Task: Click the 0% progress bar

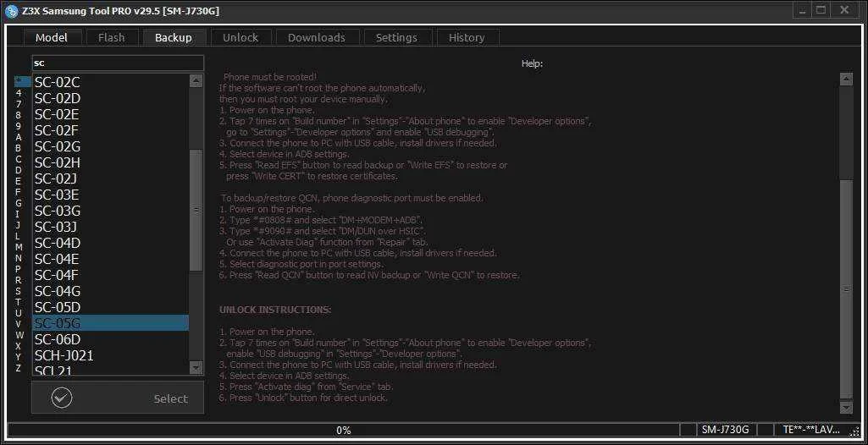Action: tap(343, 430)
